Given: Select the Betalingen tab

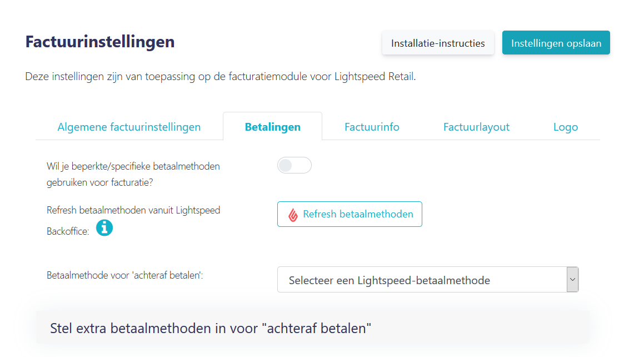Looking at the screenshot, I should coord(273,127).
